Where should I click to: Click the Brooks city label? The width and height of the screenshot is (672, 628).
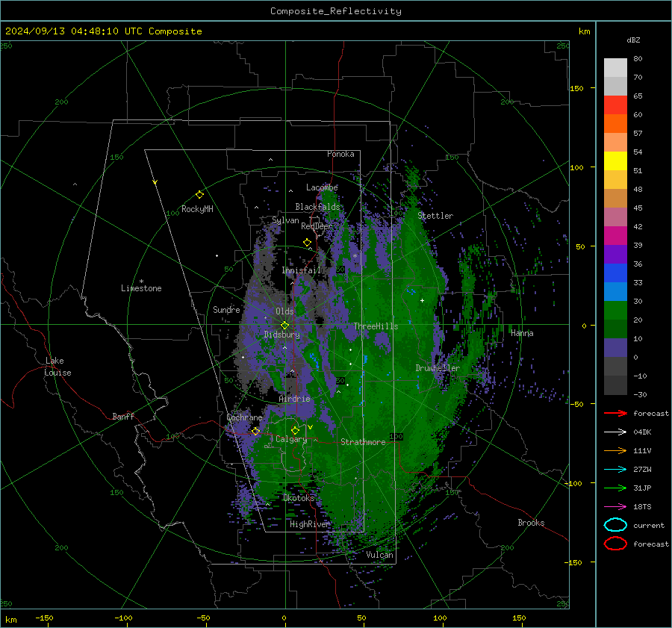(x=531, y=523)
